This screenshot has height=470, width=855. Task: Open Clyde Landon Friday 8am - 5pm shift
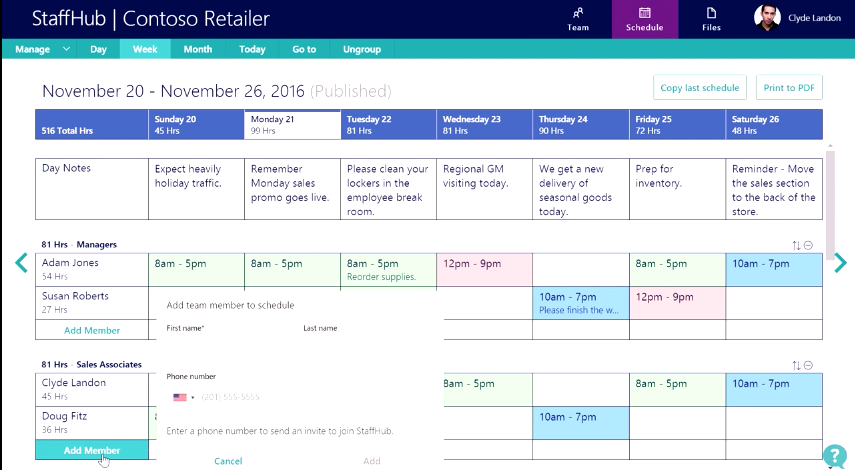[x=677, y=389]
